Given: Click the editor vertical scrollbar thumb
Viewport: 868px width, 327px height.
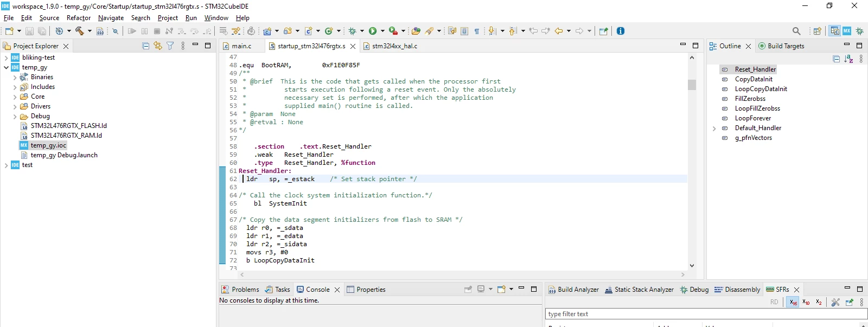Looking at the screenshot, I should click(x=692, y=85).
